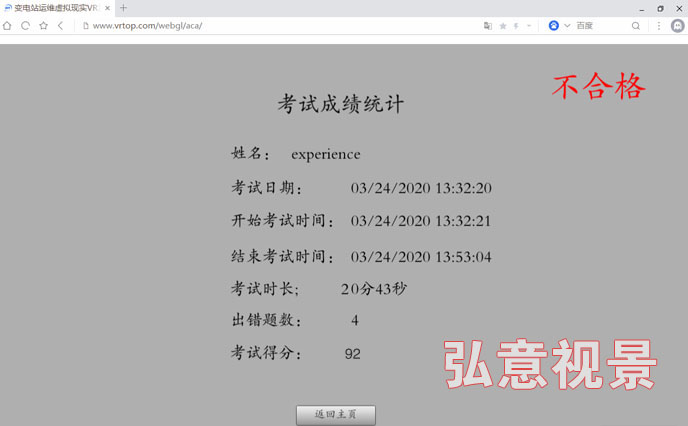688x426 pixels.
Task: Click the 出错题数 label
Action: click(267, 320)
